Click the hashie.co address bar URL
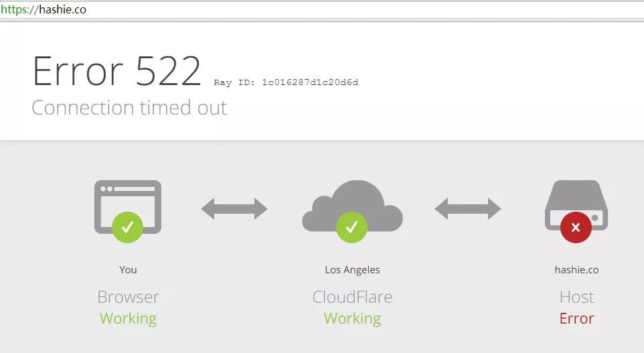This screenshot has height=353, width=644. tap(44, 9)
